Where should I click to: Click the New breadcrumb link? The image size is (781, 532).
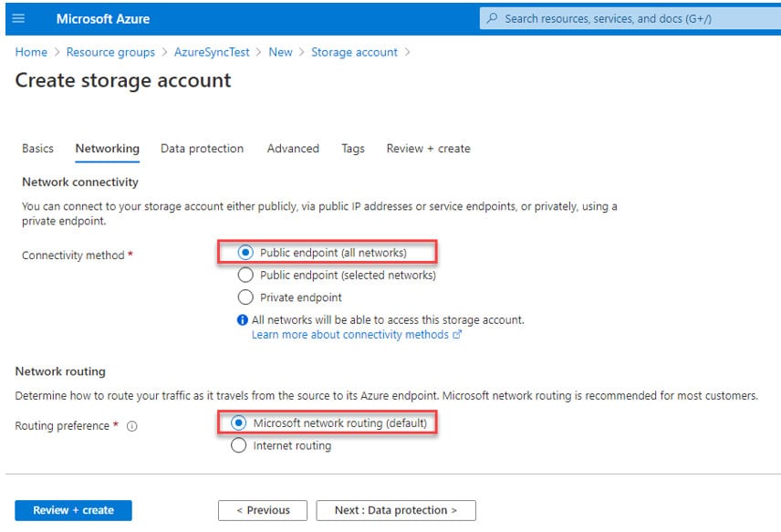[280, 52]
